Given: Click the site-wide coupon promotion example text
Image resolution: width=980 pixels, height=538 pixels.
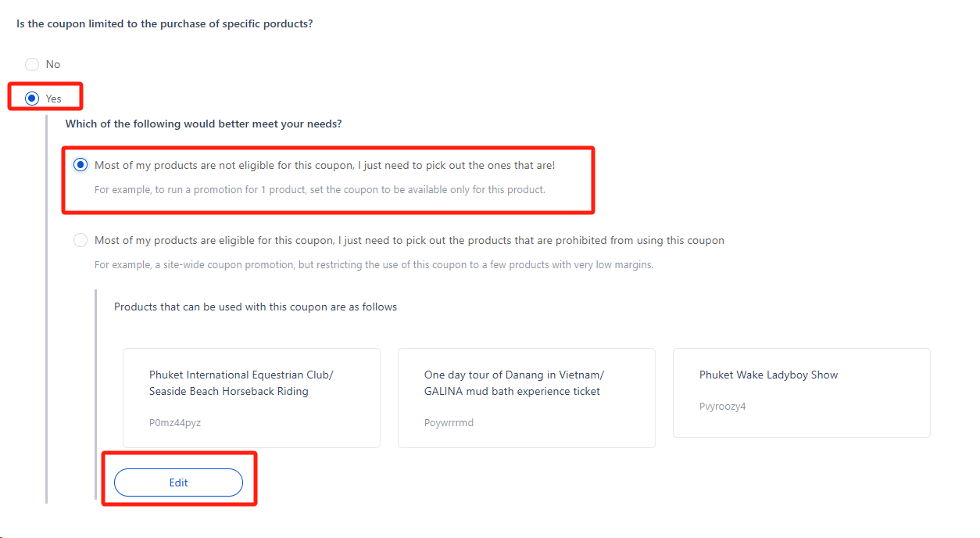Looking at the screenshot, I should coord(374,264).
